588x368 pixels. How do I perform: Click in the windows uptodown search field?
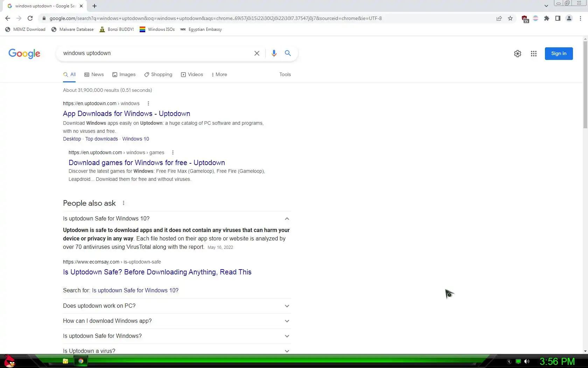coord(156,53)
